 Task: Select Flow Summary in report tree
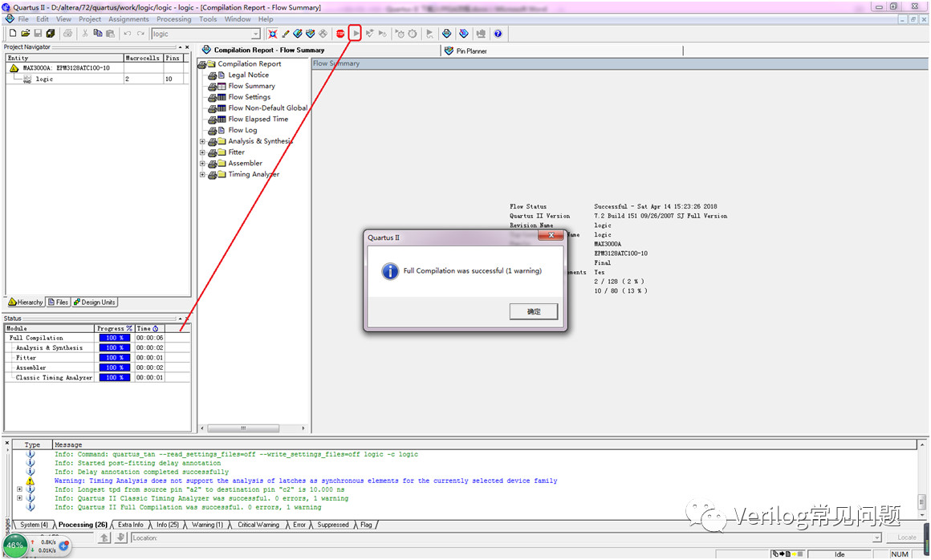tap(251, 86)
